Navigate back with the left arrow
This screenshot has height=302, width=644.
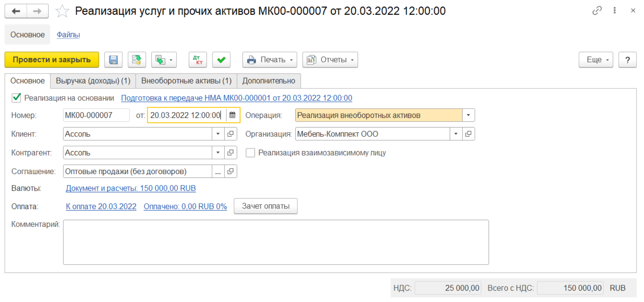pyautogui.click(x=16, y=11)
